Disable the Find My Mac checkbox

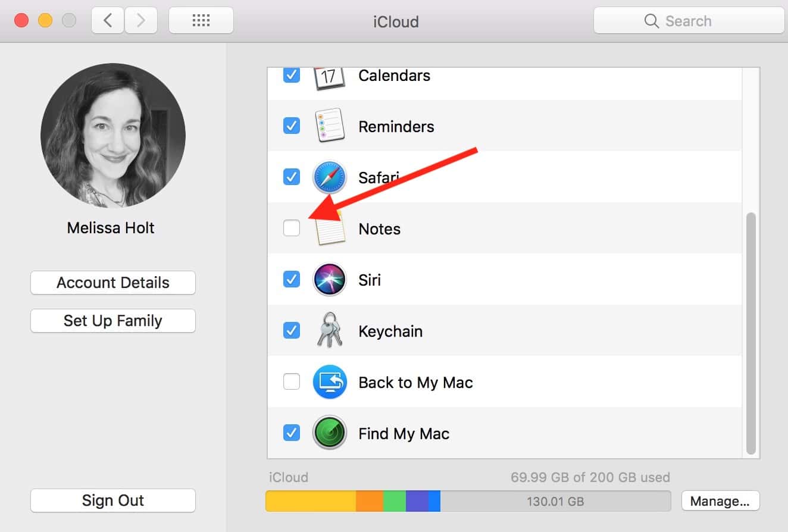[291, 433]
